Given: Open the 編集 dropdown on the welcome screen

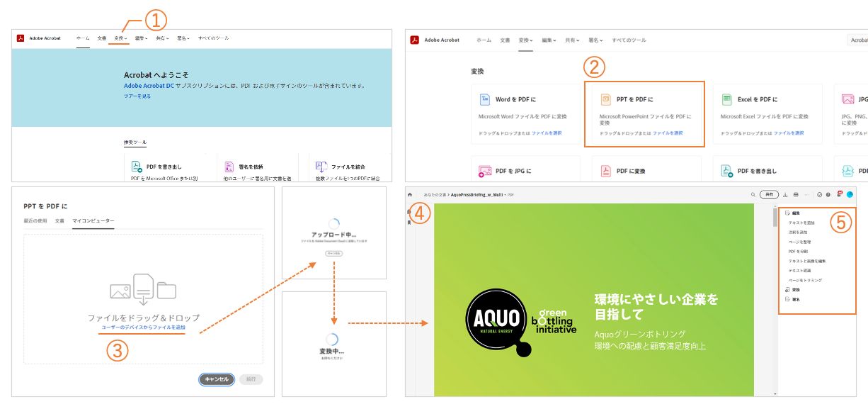Looking at the screenshot, I should [x=141, y=38].
